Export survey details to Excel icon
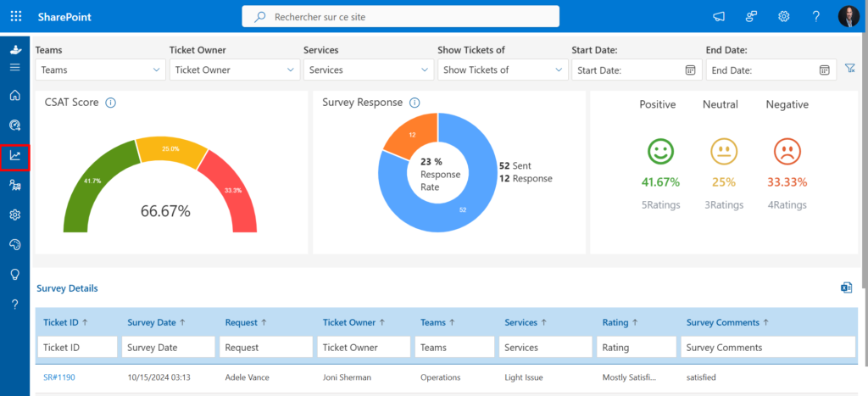Screen dimensions: 868x396 click(x=847, y=287)
